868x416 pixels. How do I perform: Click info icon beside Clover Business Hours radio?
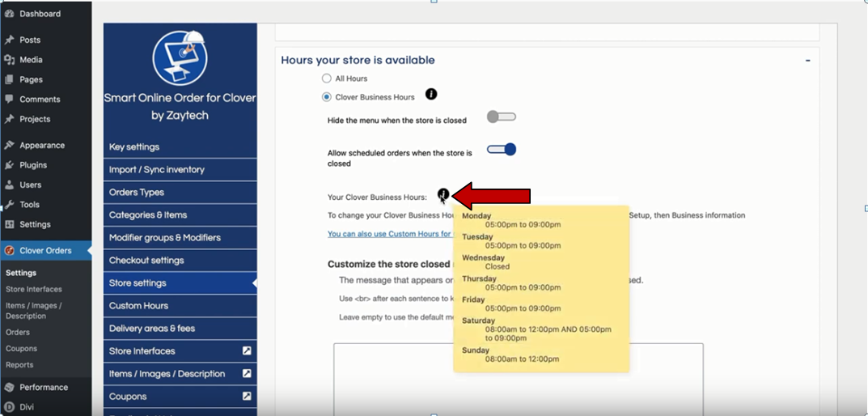(431, 94)
